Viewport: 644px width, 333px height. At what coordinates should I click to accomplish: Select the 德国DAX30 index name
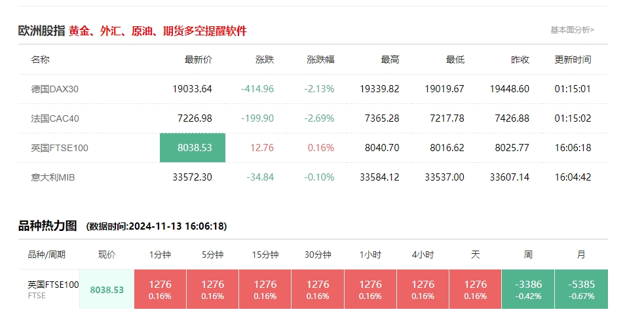[x=55, y=89]
